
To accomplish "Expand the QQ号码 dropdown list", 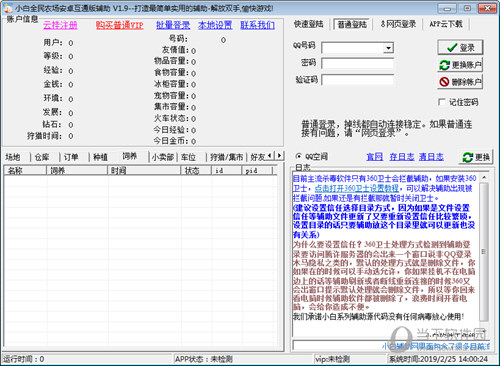I will (x=388, y=48).
